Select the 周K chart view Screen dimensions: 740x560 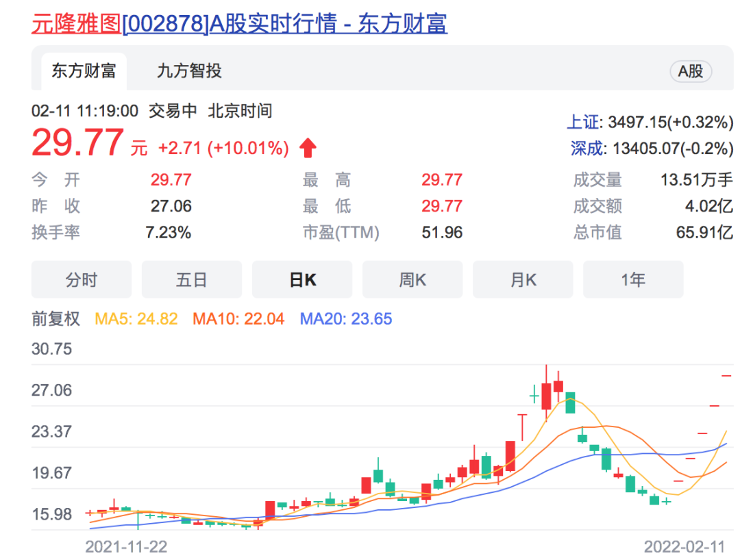412,279
